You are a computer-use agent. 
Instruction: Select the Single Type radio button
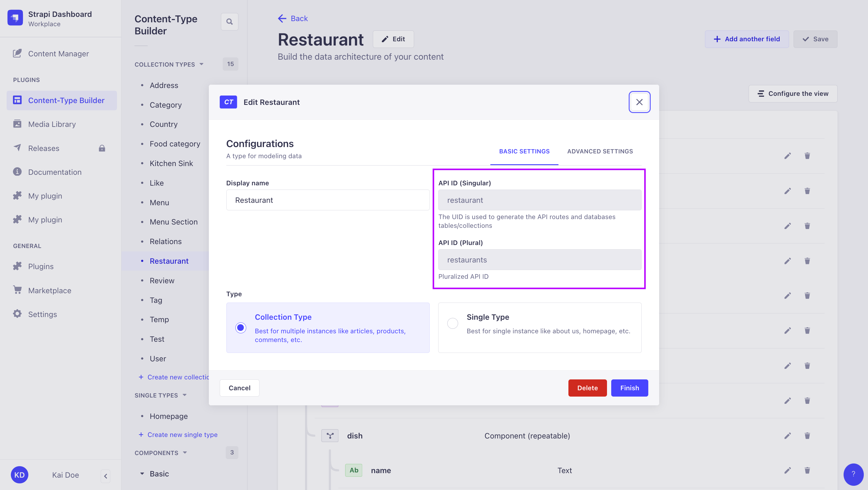452,323
